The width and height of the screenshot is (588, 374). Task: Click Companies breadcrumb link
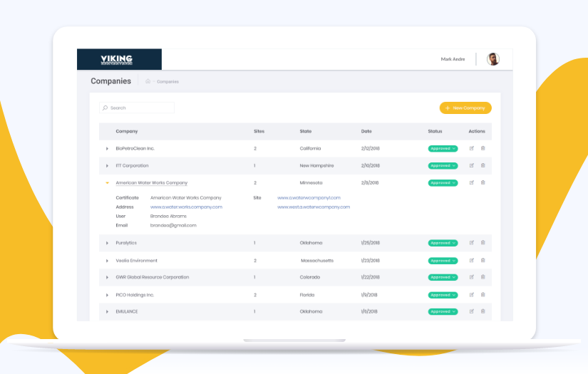point(167,81)
